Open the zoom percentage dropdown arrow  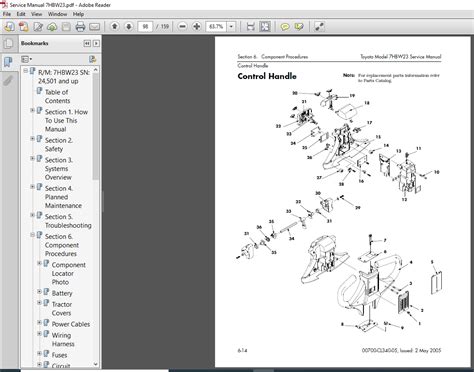pyautogui.click(x=231, y=26)
